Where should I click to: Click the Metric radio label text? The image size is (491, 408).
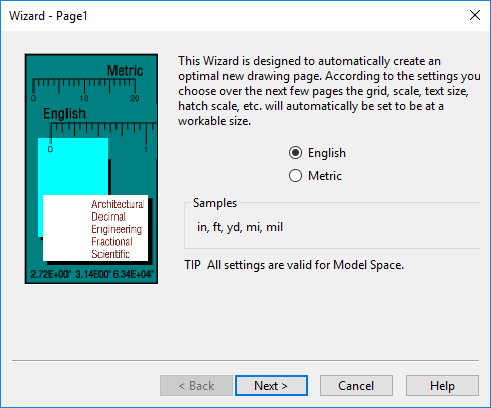tap(325, 176)
